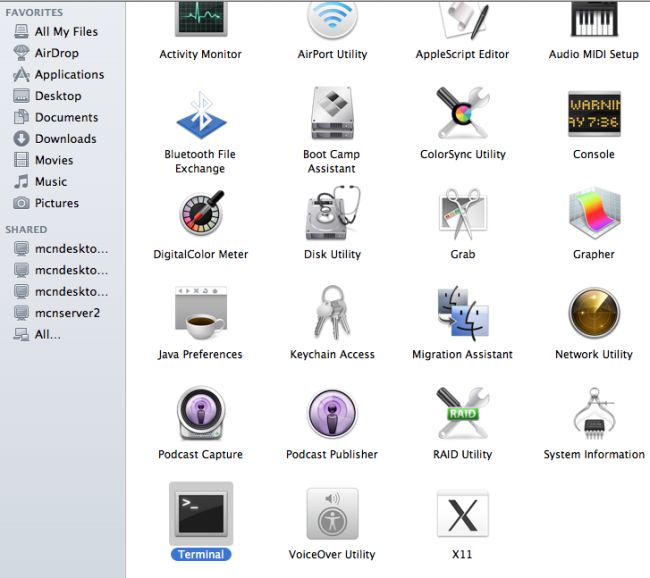The image size is (650, 578).
Task: Click the Podcast Capture label
Action: coord(201,454)
